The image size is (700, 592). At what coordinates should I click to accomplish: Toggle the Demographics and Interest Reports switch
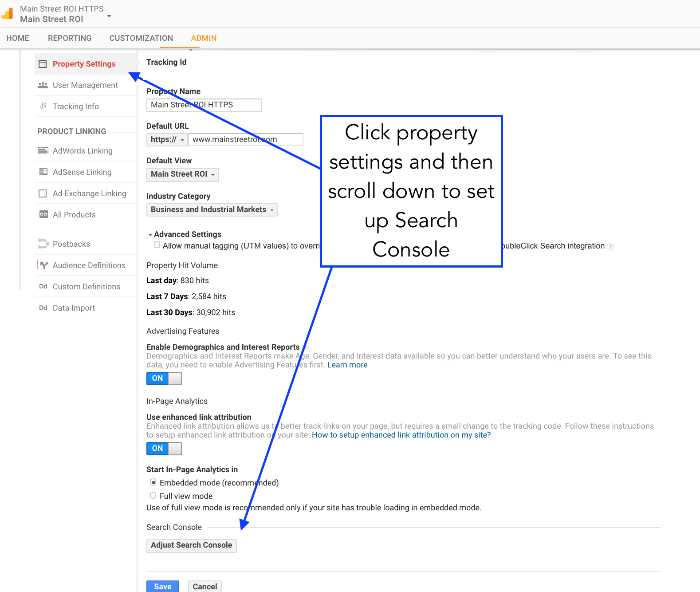click(164, 379)
